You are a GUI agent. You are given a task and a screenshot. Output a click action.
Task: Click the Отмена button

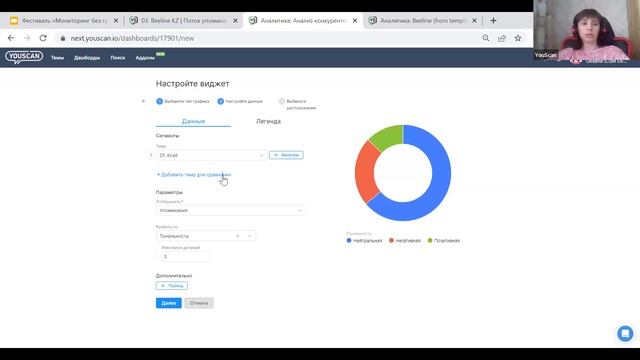[x=199, y=303]
